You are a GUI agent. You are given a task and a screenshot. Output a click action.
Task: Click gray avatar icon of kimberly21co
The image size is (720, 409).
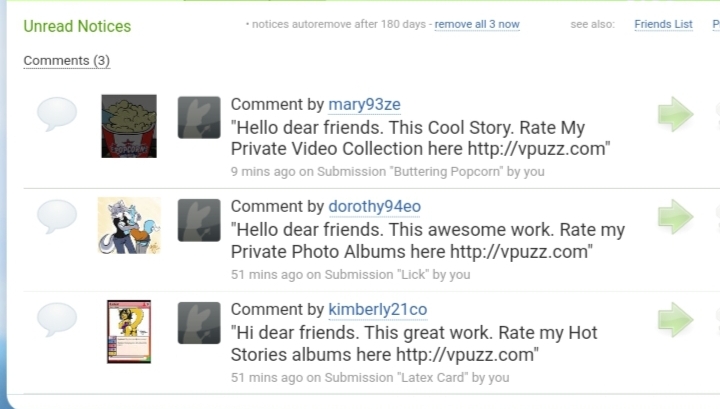click(199, 322)
